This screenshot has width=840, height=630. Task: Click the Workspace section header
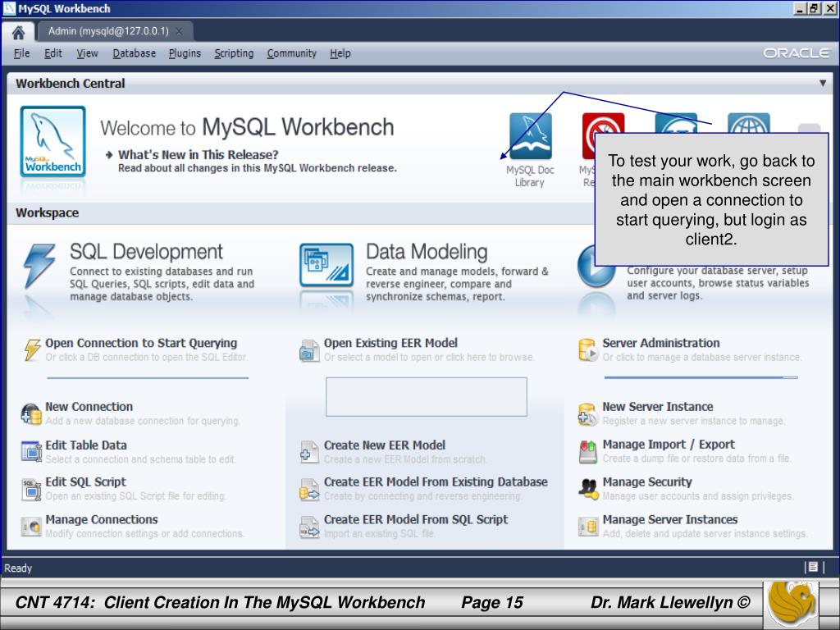[x=47, y=212]
